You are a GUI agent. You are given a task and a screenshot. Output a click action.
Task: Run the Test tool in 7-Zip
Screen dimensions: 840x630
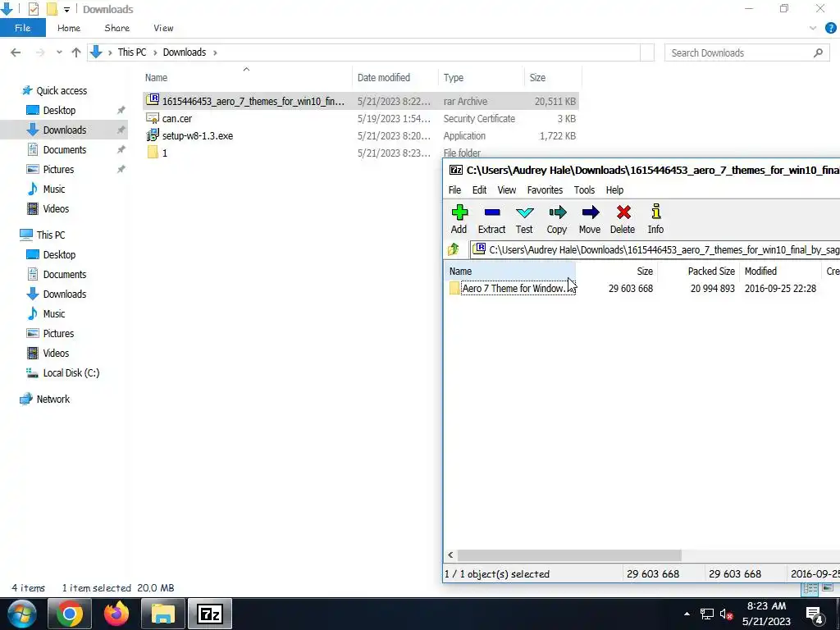point(524,219)
